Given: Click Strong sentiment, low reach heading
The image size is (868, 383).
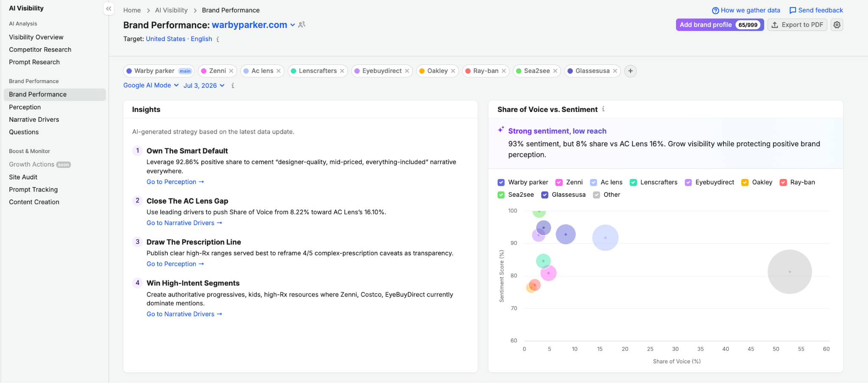Looking at the screenshot, I should click(x=557, y=131).
